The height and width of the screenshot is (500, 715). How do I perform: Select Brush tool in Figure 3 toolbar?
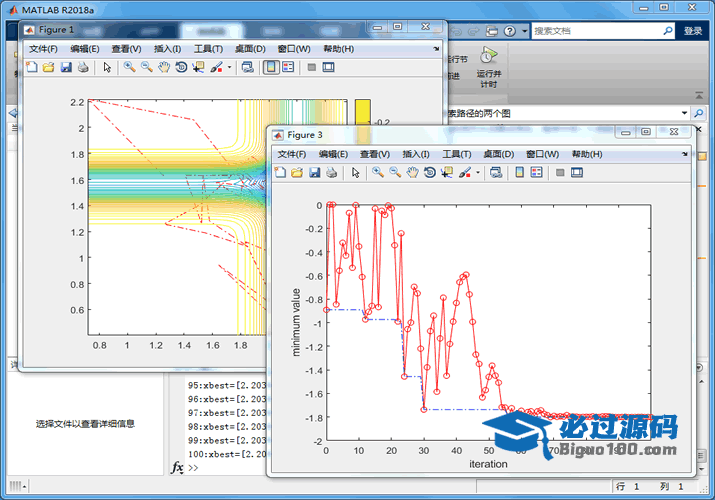pyautogui.click(x=465, y=173)
